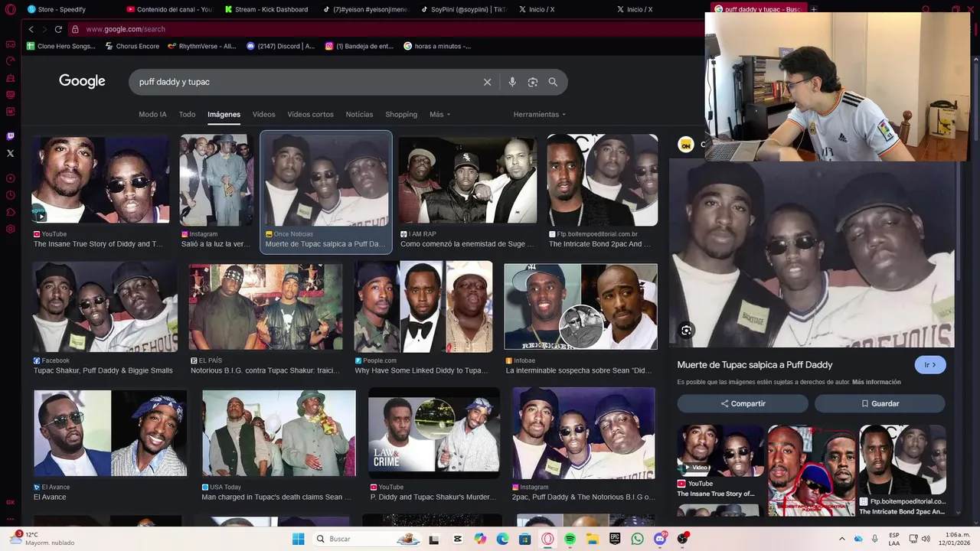Click the Lens icon on preview image
The image size is (980, 551).
point(686,331)
